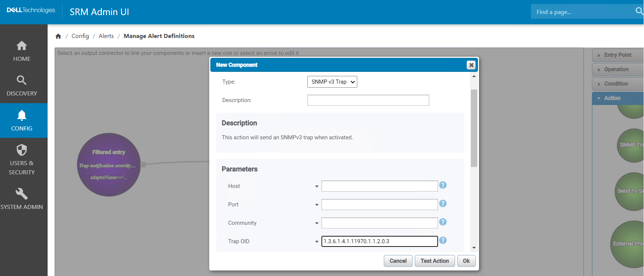Open Community parameter dropdown arrow

tap(317, 223)
